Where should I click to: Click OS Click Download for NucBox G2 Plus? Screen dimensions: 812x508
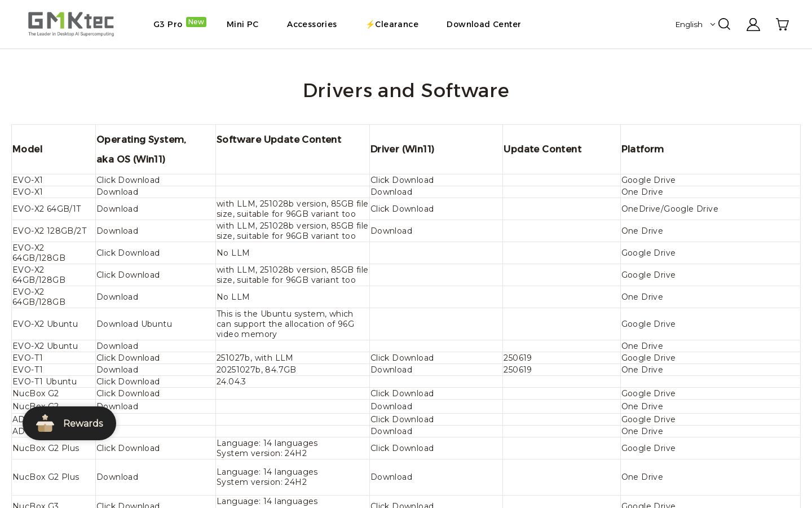pos(128,448)
